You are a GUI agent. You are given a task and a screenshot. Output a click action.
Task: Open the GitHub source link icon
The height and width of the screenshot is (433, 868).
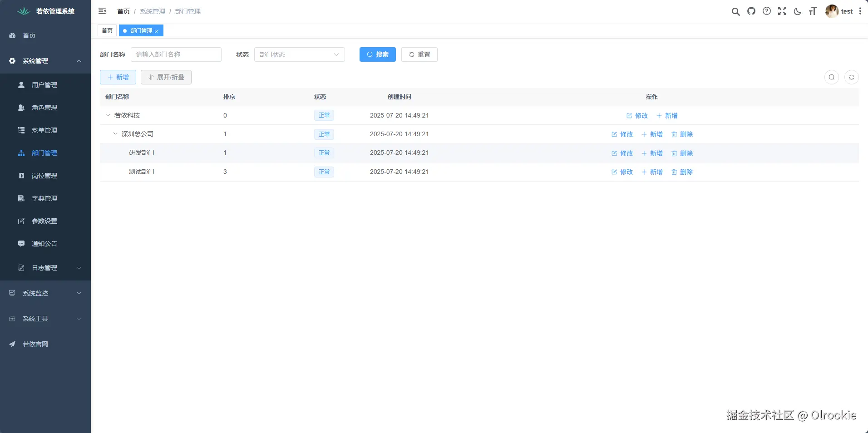point(751,11)
